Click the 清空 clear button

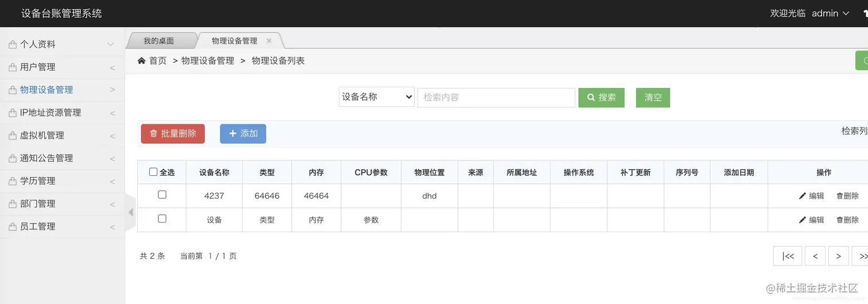[653, 98]
